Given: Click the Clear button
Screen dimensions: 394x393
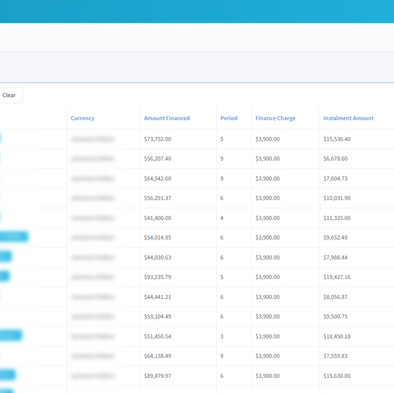Looking at the screenshot, I should (9, 95).
